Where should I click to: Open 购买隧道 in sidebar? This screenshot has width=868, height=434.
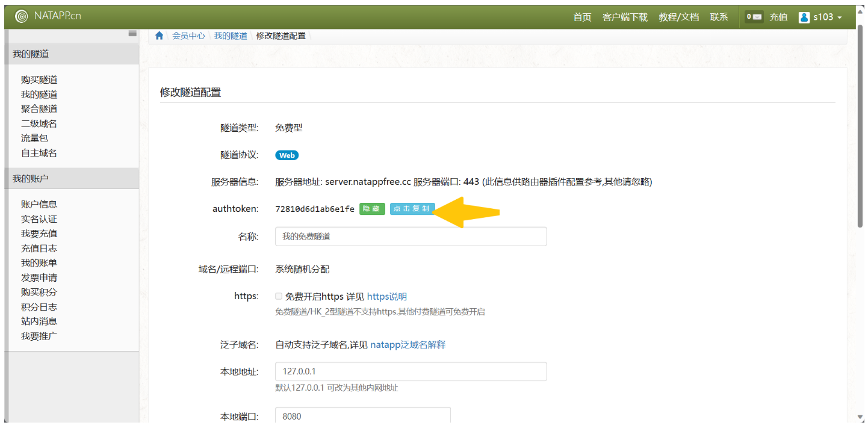pyautogui.click(x=39, y=79)
